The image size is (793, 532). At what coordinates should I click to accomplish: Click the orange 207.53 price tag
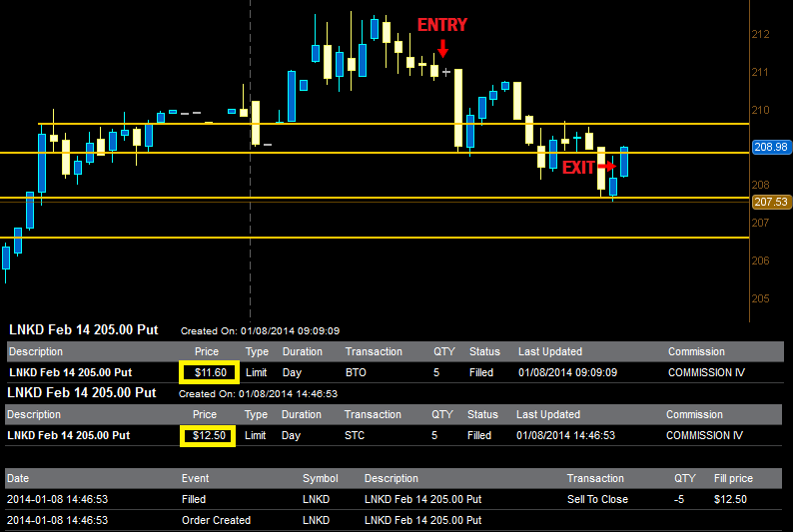pos(771,202)
